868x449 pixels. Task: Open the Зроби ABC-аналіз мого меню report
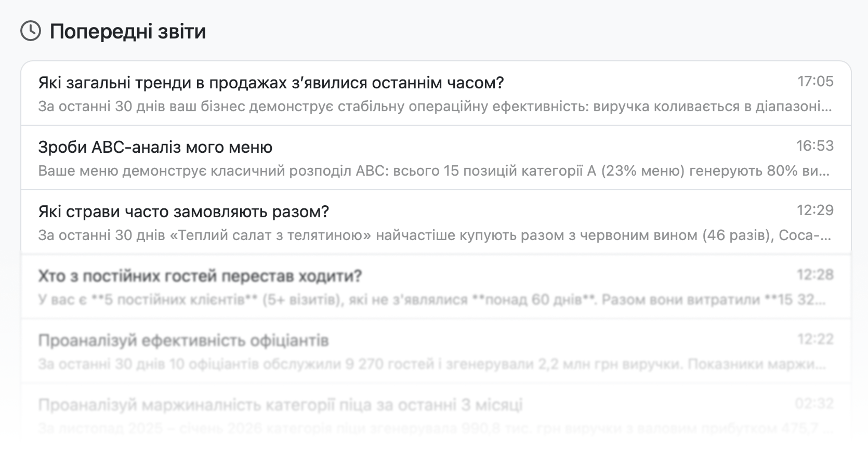(x=155, y=148)
